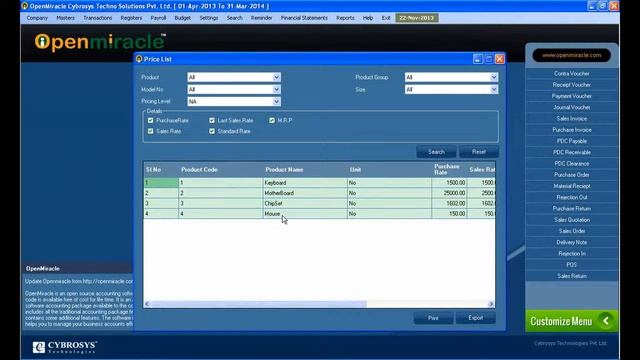The image size is (640, 360).
Task: Click the Search button in Price List
Action: point(436,152)
